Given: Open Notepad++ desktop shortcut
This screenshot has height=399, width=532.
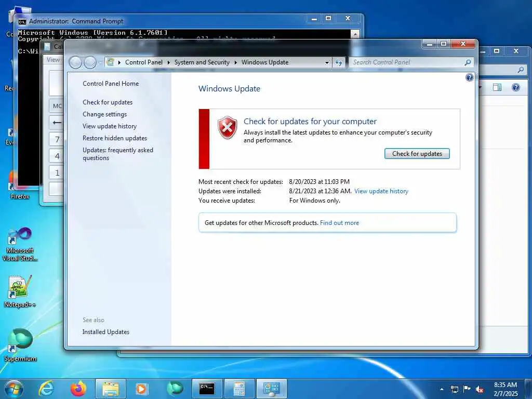Looking at the screenshot, I should click(x=20, y=291).
